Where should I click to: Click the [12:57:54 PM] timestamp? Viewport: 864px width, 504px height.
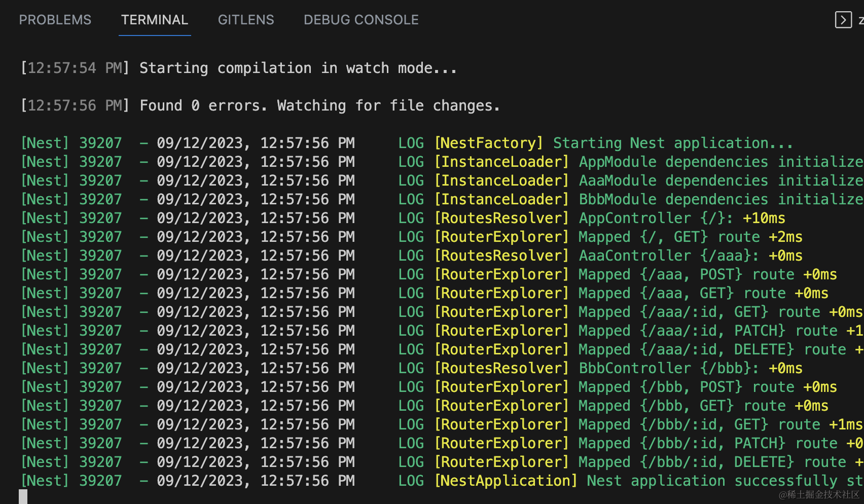75,68
